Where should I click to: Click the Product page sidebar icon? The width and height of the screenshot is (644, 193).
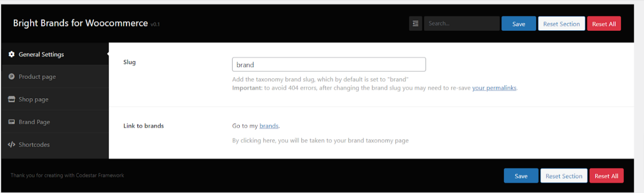tap(12, 77)
